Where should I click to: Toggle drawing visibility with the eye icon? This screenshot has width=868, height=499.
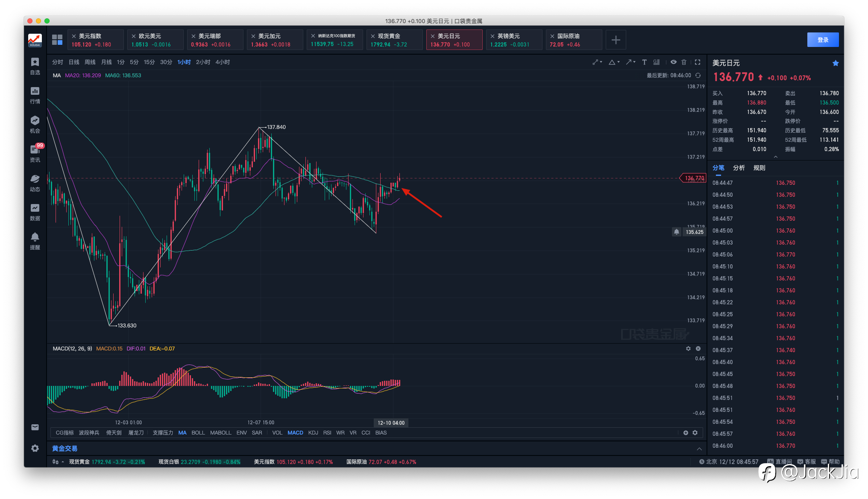click(x=673, y=62)
